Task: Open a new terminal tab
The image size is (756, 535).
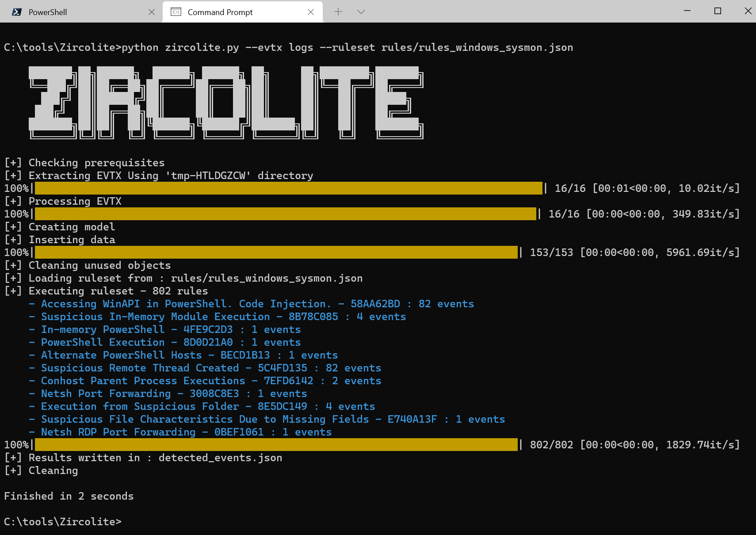Action: pos(338,12)
